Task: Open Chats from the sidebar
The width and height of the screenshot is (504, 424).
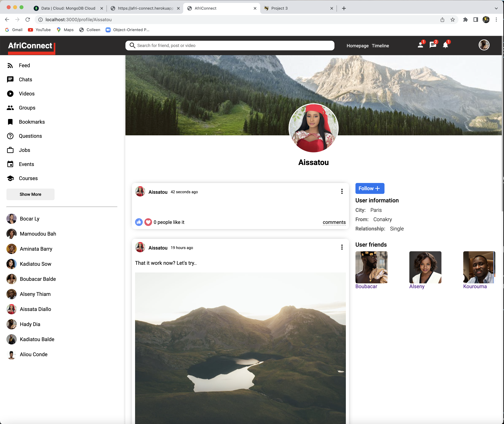Action: 19,80
